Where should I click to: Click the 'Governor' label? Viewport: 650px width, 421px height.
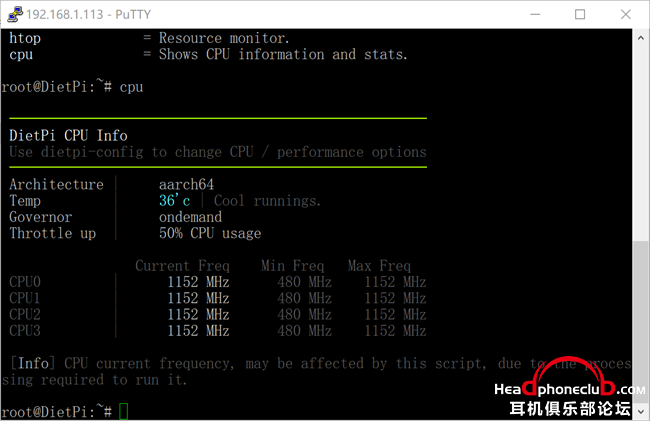coord(41,217)
